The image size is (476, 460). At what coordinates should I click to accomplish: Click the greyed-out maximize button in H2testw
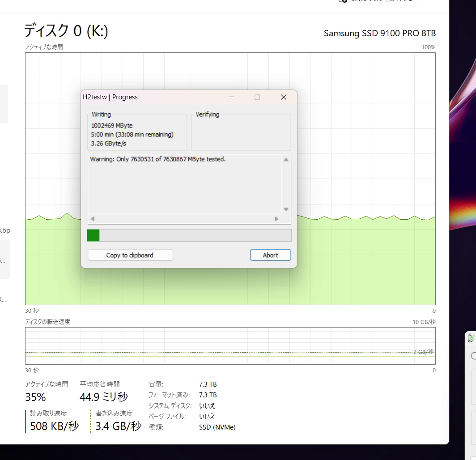pos(257,97)
